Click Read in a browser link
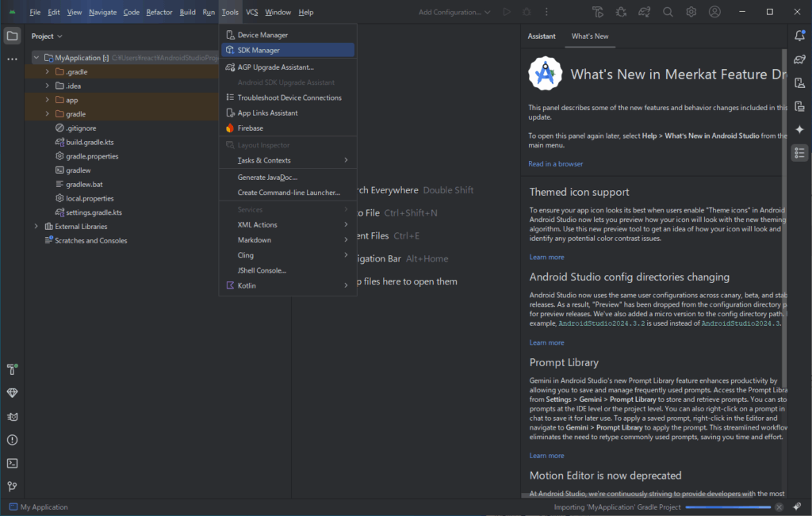Screen dimensions: 812x516 556,163
